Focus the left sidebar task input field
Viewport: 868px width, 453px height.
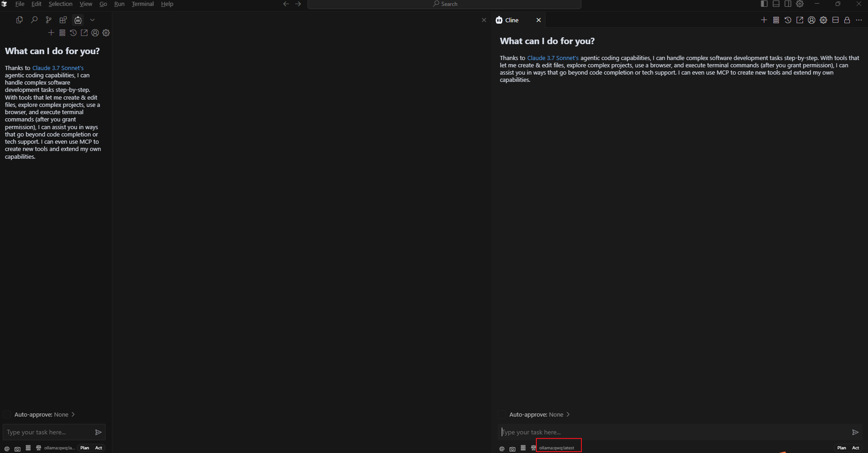pos(48,432)
